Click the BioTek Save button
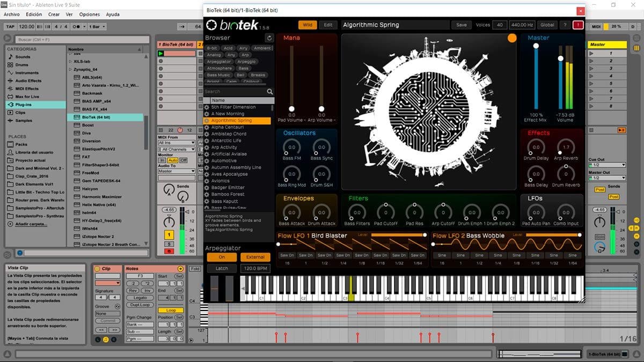The height and width of the screenshot is (362, 644). tap(462, 25)
